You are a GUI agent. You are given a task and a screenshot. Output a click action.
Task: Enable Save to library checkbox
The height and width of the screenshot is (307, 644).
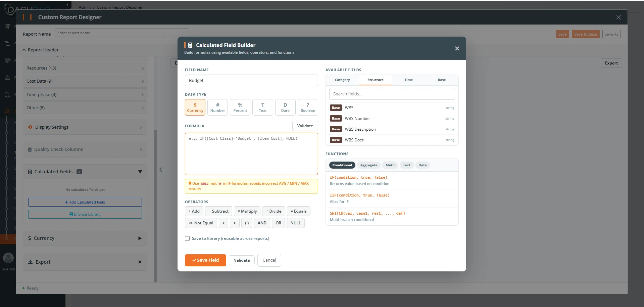(187, 238)
